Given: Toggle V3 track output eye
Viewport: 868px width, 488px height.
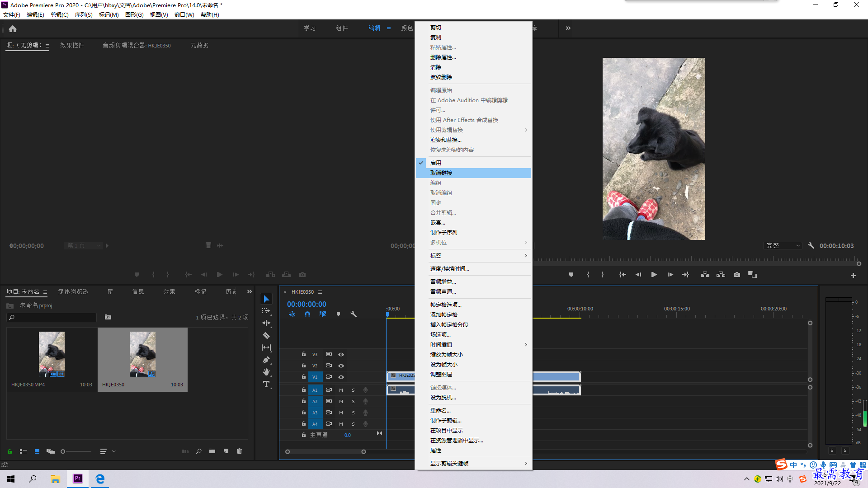Looking at the screenshot, I should 341,354.
